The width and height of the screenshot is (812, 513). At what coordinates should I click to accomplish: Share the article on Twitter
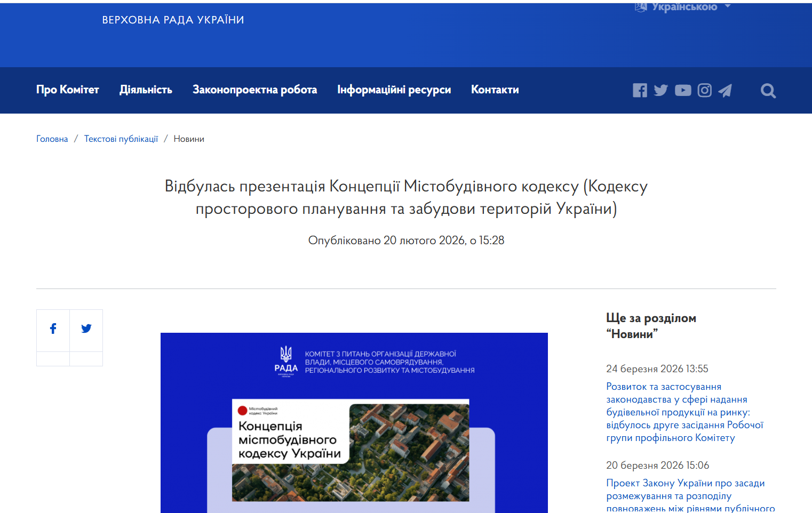coord(86,328)
